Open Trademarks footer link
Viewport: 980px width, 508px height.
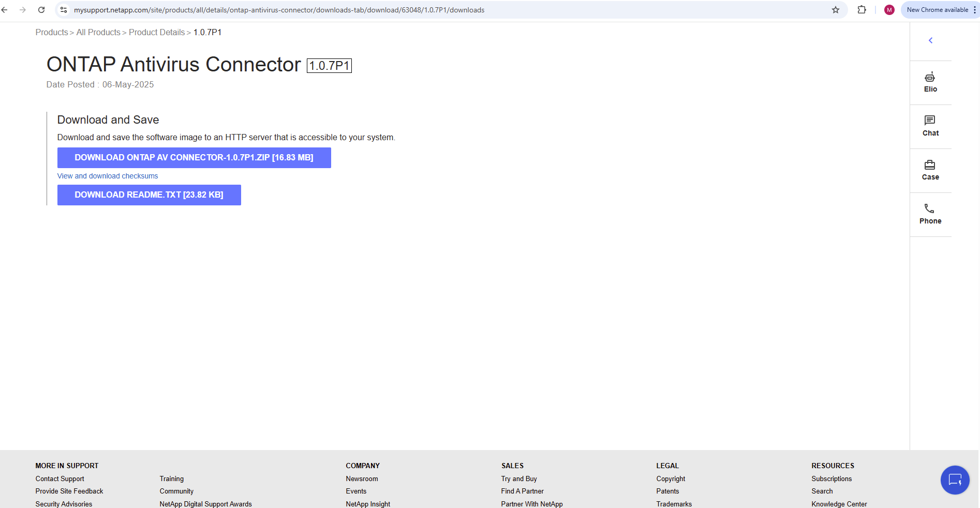click(x=674, y=504)
